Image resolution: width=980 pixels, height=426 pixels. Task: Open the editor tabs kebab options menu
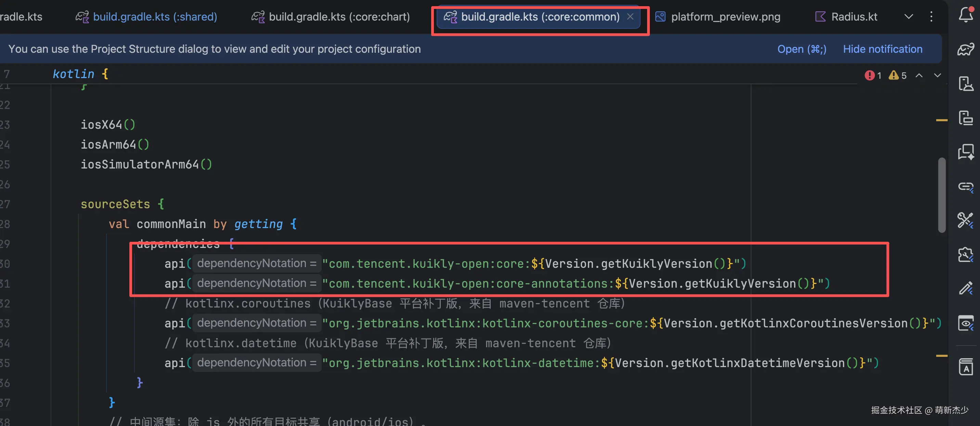click(931, 16)
